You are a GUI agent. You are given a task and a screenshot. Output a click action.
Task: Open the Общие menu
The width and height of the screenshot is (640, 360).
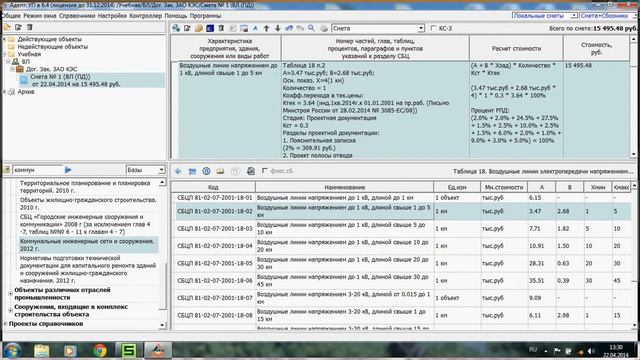click(11, 16)
